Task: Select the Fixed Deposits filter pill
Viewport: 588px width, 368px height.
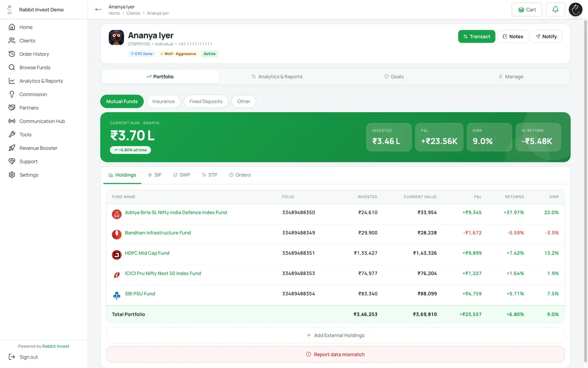Action: coord(206,101)
